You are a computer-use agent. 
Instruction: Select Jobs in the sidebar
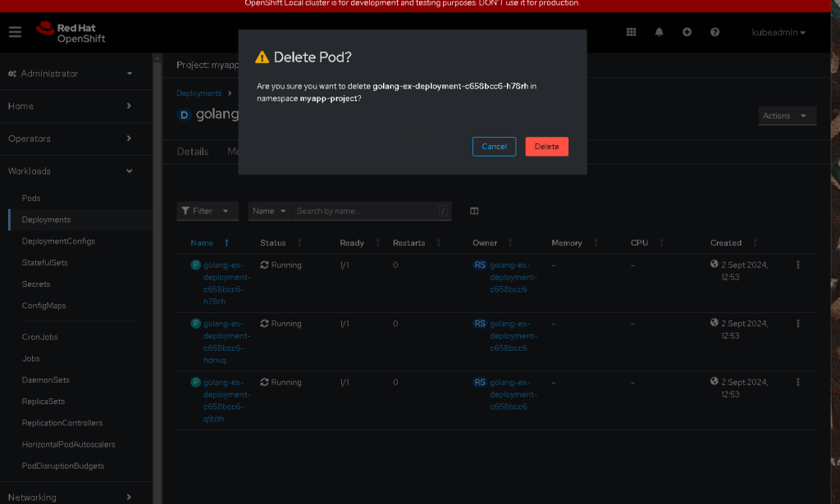[x=30, y=358]
